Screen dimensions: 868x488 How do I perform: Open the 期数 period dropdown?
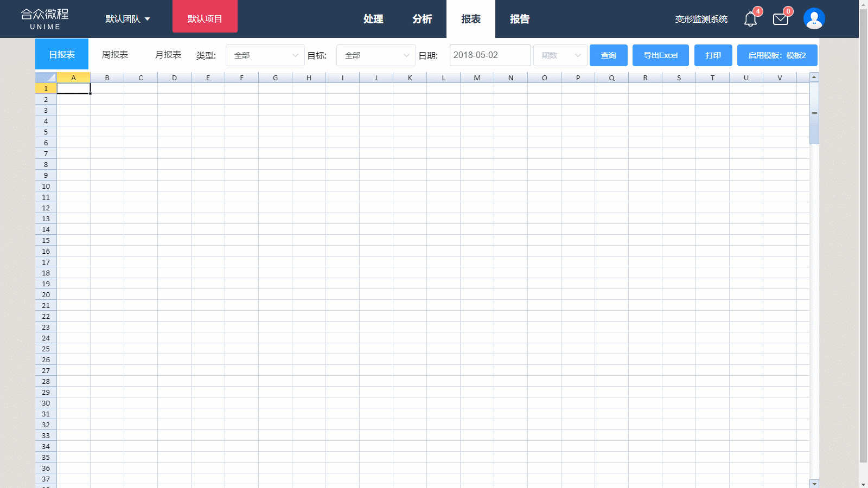[x=560, y=55]
